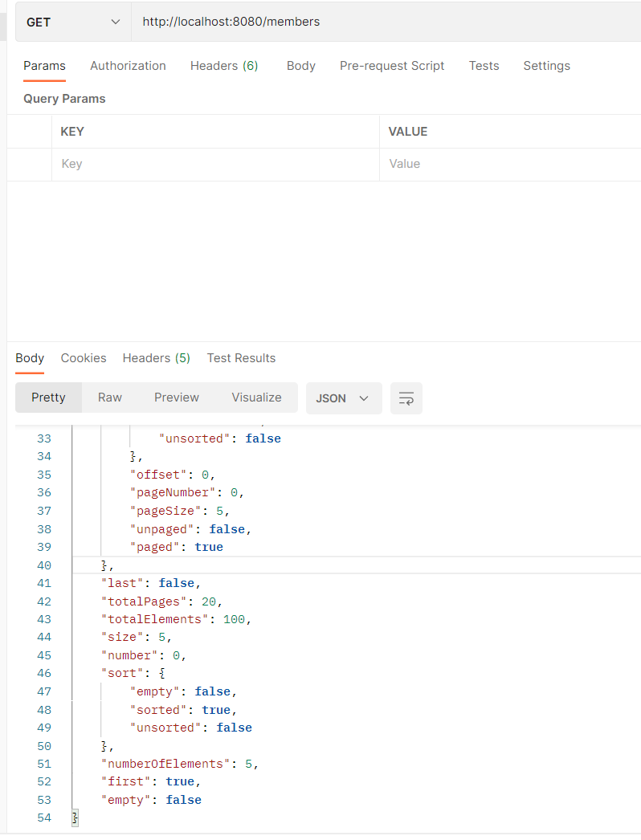Toggle line wrapping in the response viewer
This screenshot has height=840, width=641.
click(x=406, y=398)
